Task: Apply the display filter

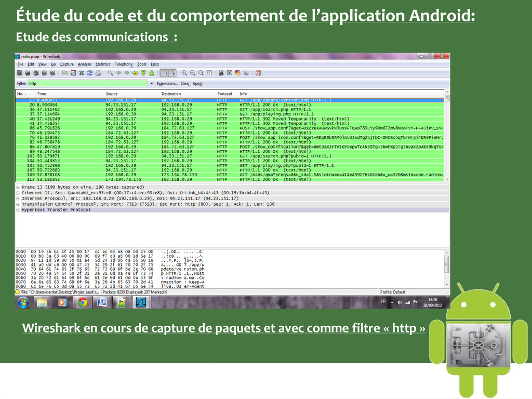Action: 197,84
